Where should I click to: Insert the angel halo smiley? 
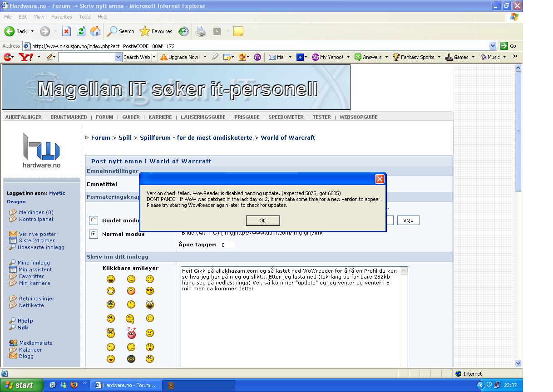click(111, 333)
